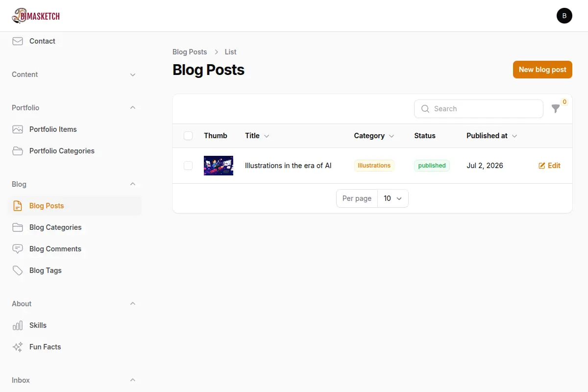Go to Portfolio Categories

pyautogui.click(x=74, y=151)
